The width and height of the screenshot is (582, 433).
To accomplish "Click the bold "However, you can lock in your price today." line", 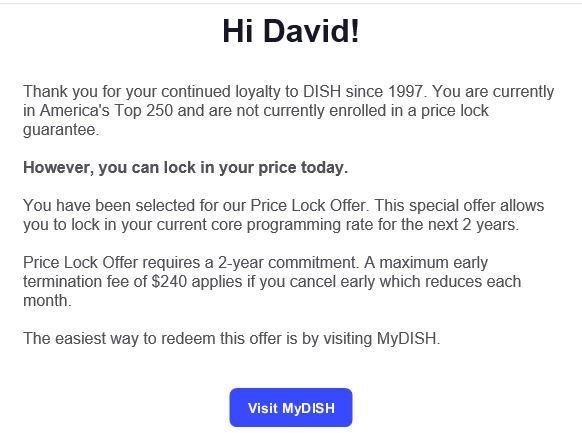I will click(x=186, y=168).
